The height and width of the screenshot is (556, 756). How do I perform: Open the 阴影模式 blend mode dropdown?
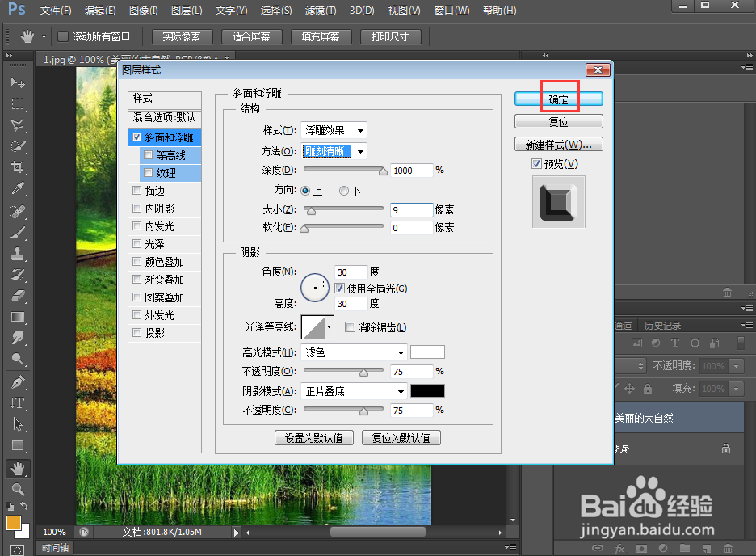coord(353,391)
